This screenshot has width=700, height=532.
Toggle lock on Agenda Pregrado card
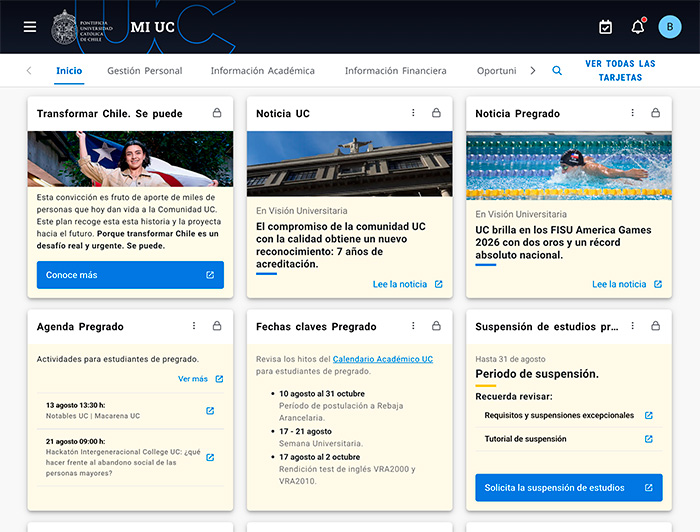[x=217, y=326]
